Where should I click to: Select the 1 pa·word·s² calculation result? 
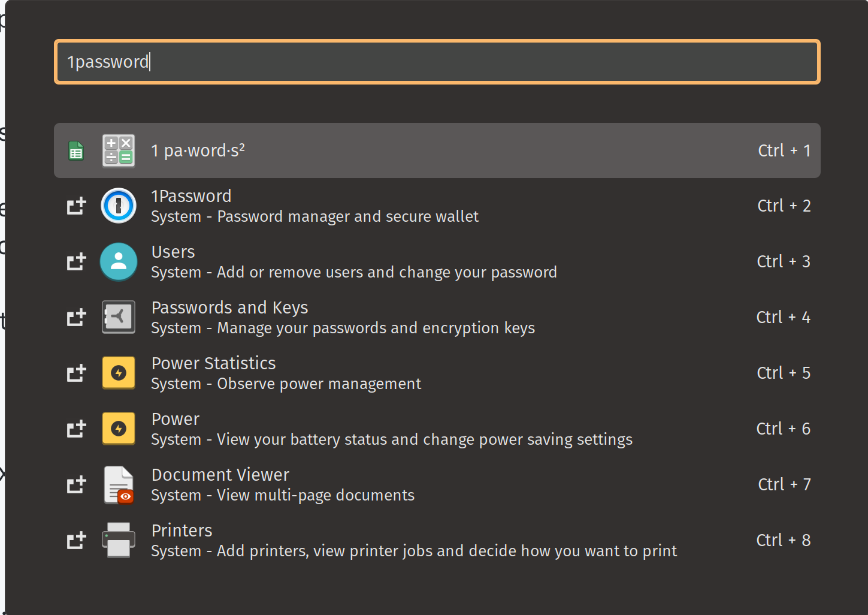click(x=437, y=150)
